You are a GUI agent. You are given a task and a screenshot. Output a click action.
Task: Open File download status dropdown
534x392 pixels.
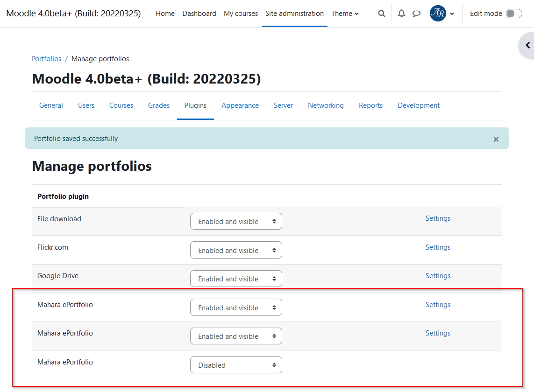pos(236,222)
